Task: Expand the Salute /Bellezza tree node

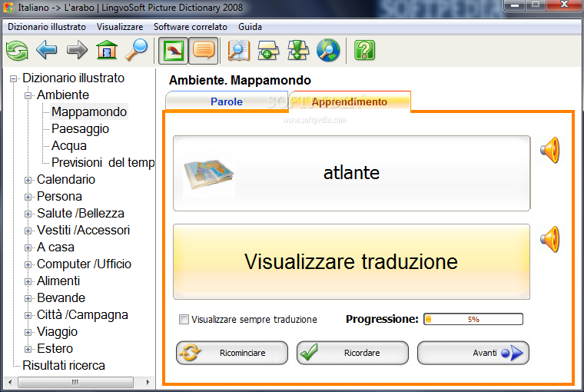Action: [x=28, y=214]
